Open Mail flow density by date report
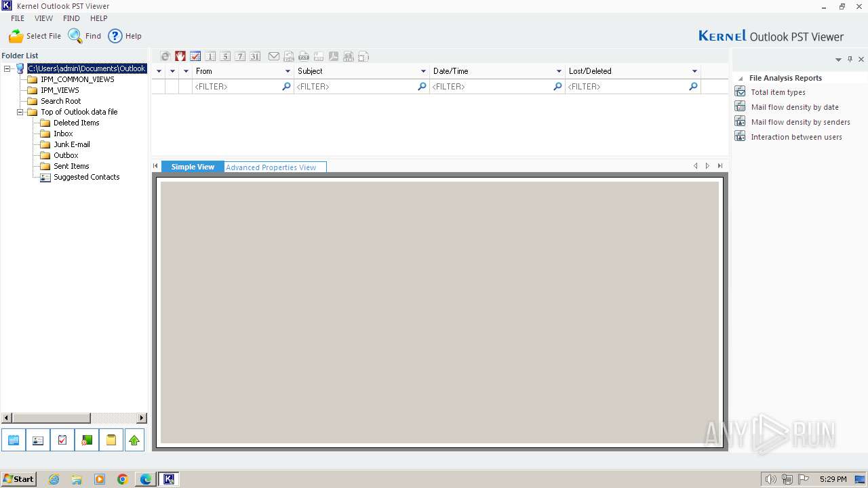Image resolution: width=868 pixels, height=488 pixels. [794, 107]
